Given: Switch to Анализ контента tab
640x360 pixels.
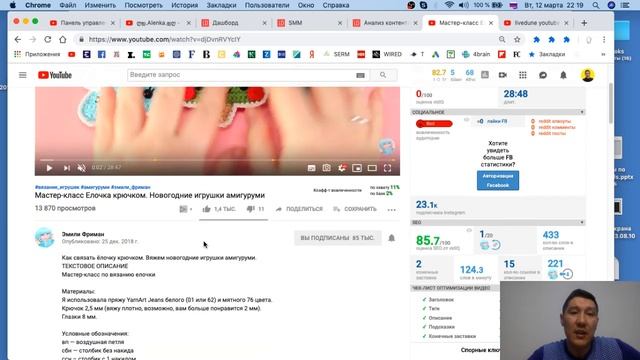Looking at the screenshot, I should 384,23.
